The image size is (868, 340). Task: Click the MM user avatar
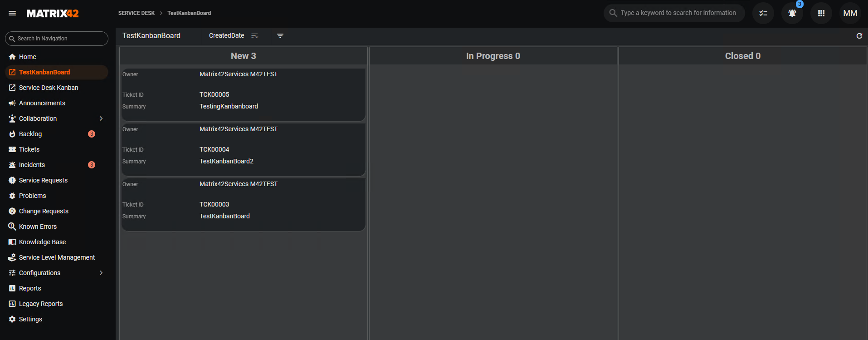pyautogui.click(x=850, y=13)
